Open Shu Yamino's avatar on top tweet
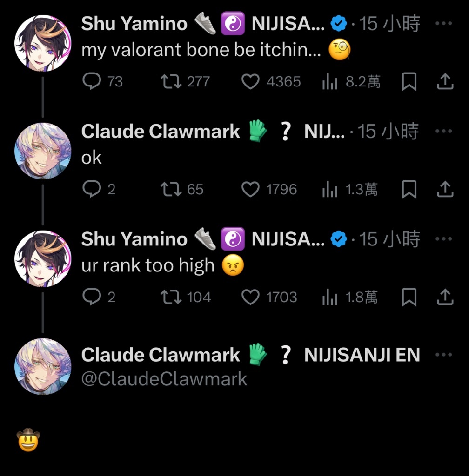This screenshot has width=469, height=476. pos(43,43)
